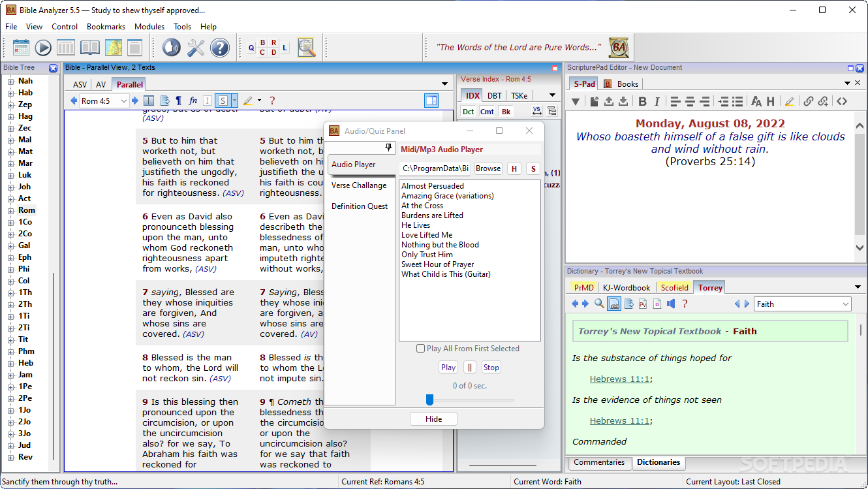Image resolution: width=868 pixels, height=489 pixels.
Task: Switch to the DBT tab in Verse Index
Action: (495, 95)
